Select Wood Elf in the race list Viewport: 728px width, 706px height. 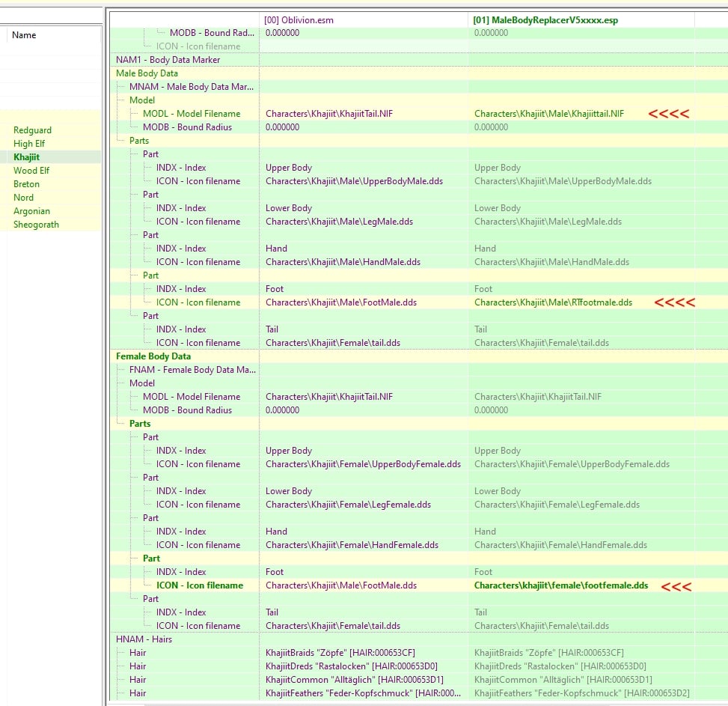click(31, 171)
